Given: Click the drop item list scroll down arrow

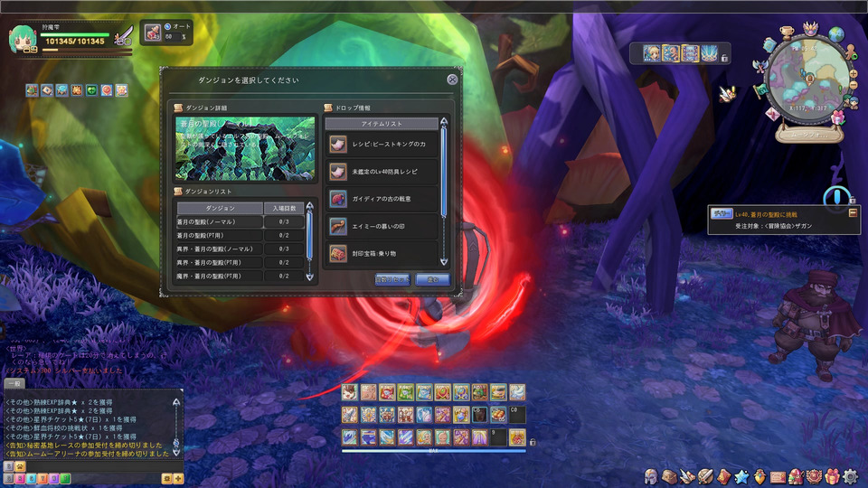Looking at the screenshot, I should [443, 261].
